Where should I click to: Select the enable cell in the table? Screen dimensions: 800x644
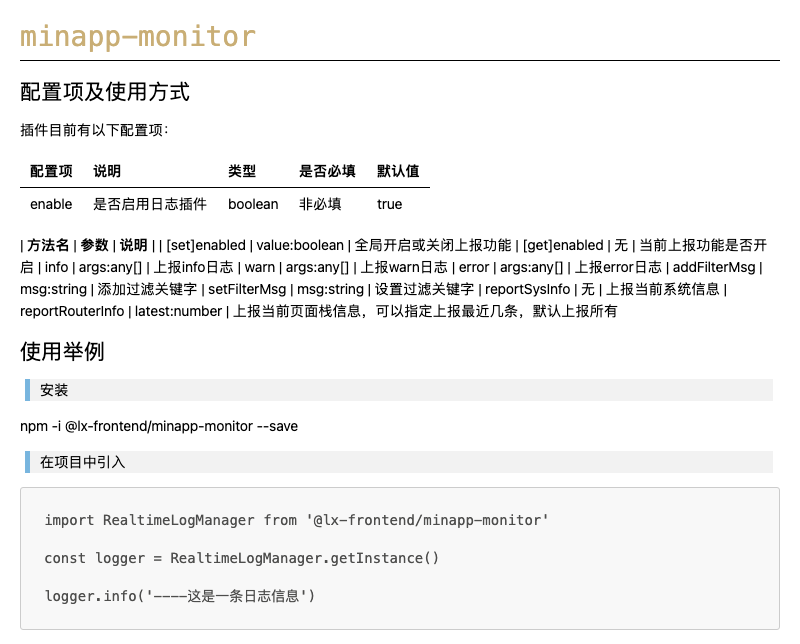click(x=51, y=204)
